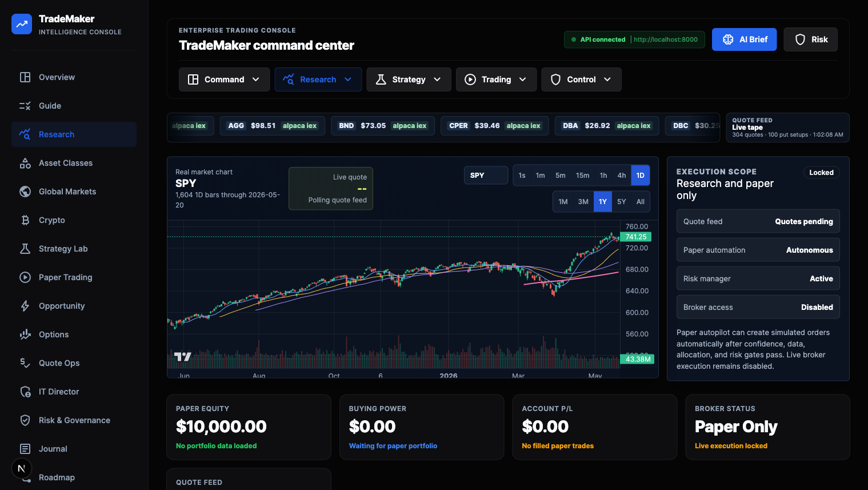Click the Research dropdown chart icon
This screenshot has width=868, height=490.
tap(289, 79)
